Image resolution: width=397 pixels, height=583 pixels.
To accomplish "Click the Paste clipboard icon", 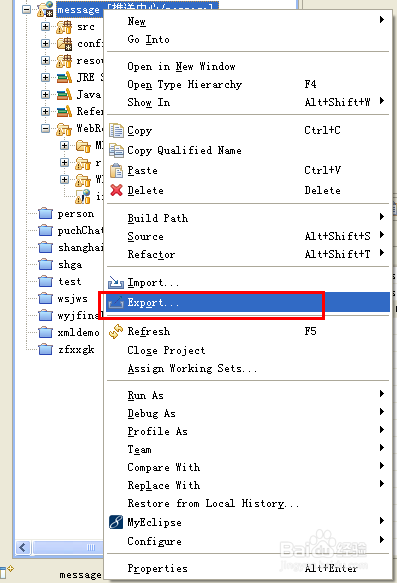I will tap(116, 170).
